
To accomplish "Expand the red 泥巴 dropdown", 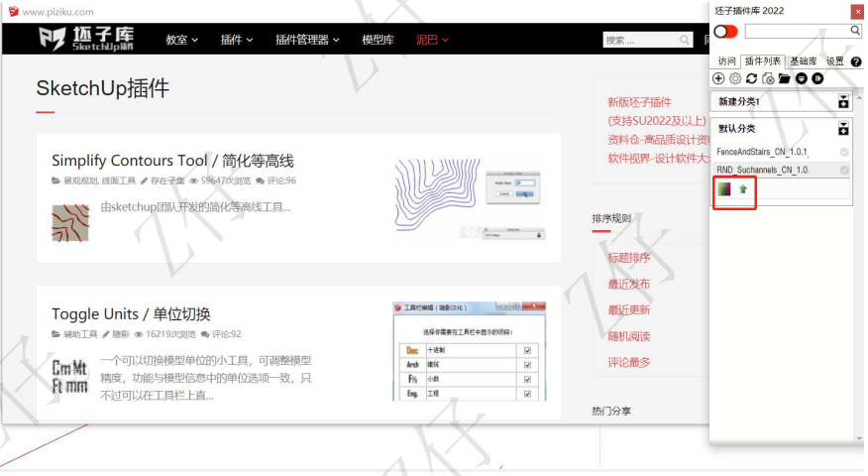I will pyautogui.click(x=432, y=40).
